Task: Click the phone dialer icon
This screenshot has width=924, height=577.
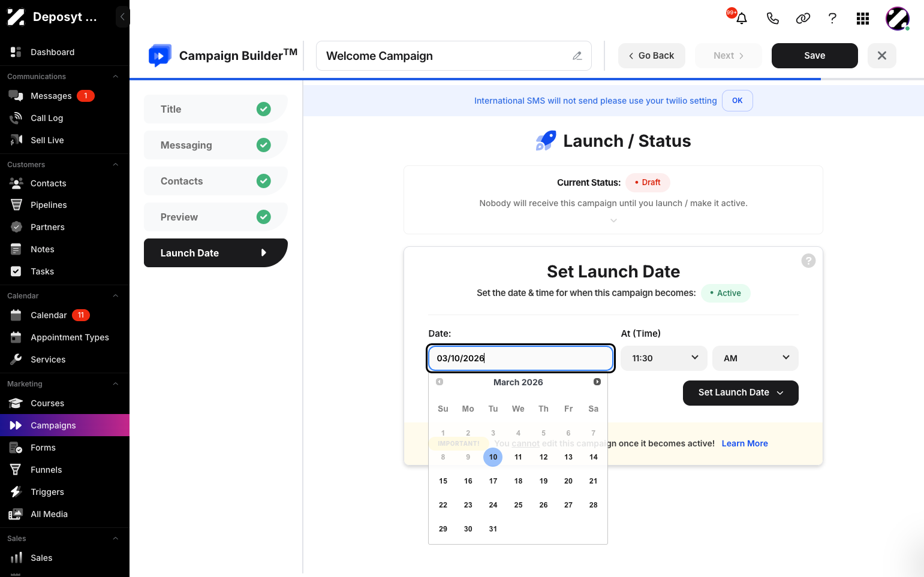Action: pos(772,19)
